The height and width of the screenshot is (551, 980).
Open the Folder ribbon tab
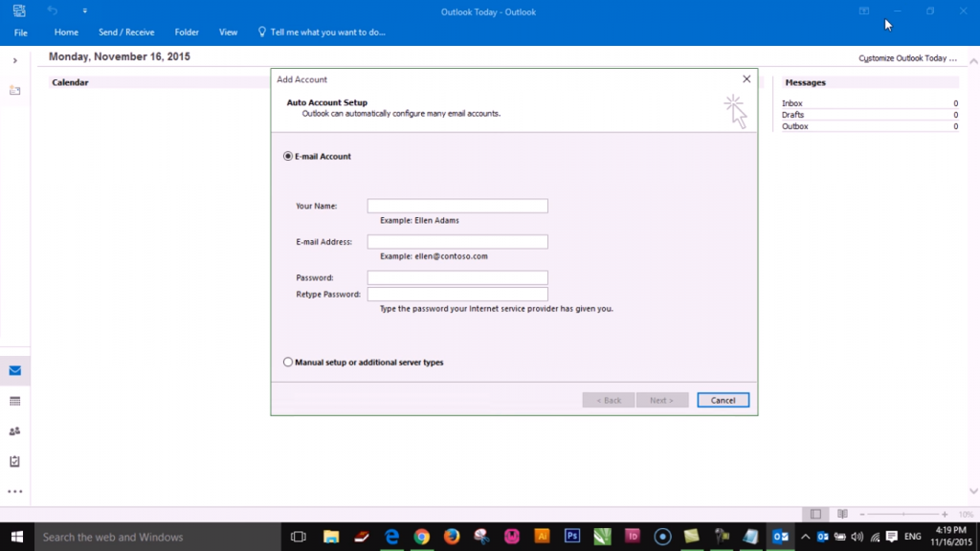[x=187, y=32]
